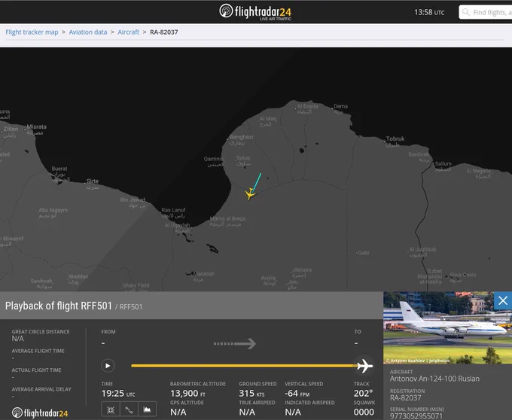Screen dimensions: 512x420
Task: Click the 19:25 UTC time value
Action: pyautogui.click(x=118, y=393)
